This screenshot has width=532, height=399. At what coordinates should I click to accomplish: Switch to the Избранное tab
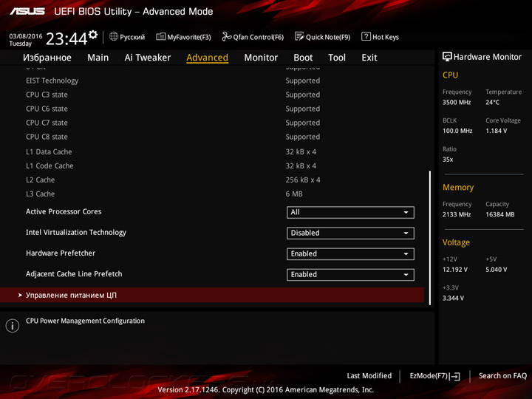[47, 58]
